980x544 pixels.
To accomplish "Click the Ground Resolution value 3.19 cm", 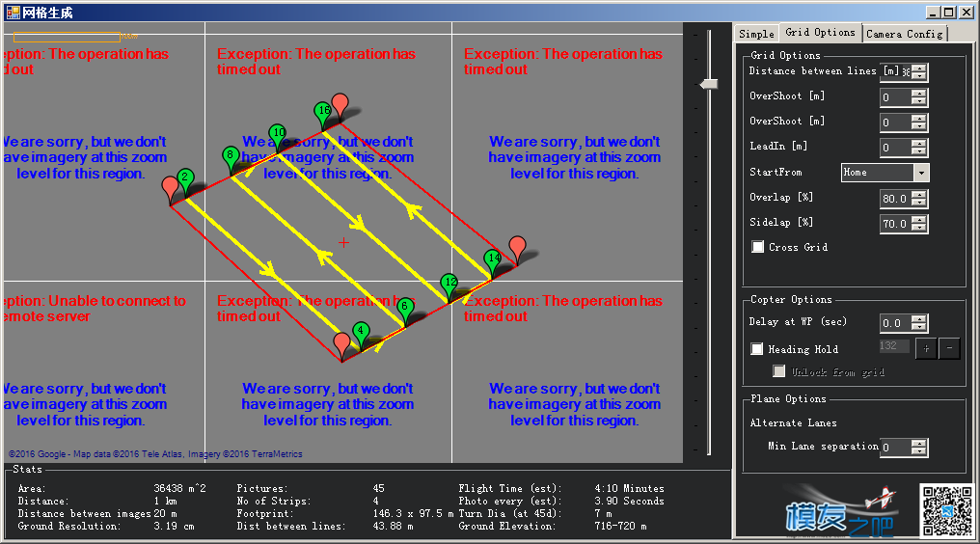I will click(x=174, y=526).
